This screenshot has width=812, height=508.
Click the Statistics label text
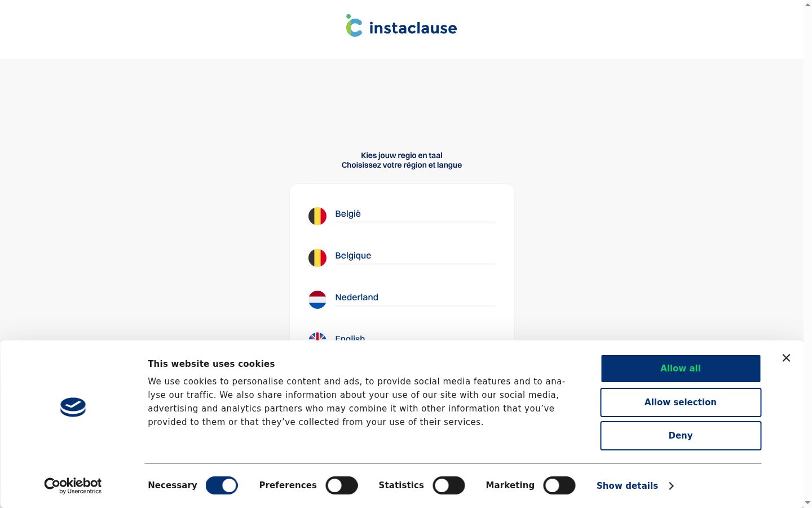tap(401, 485)
